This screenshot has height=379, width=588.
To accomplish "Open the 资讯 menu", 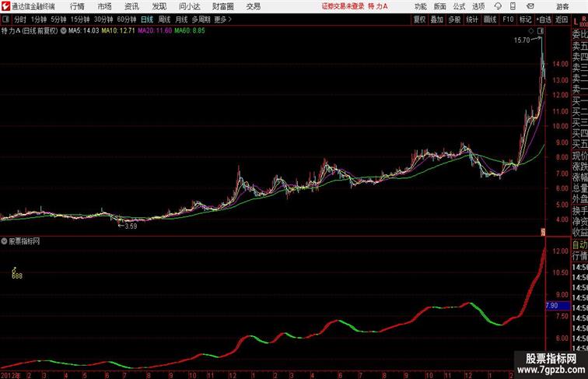I will coord(131,6).
